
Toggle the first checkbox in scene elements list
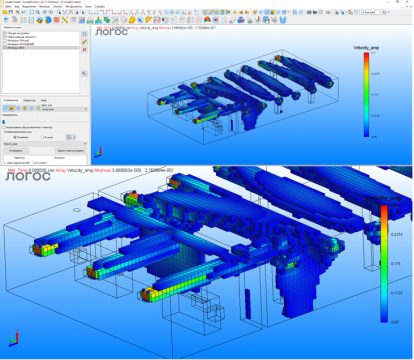[5, 33]
